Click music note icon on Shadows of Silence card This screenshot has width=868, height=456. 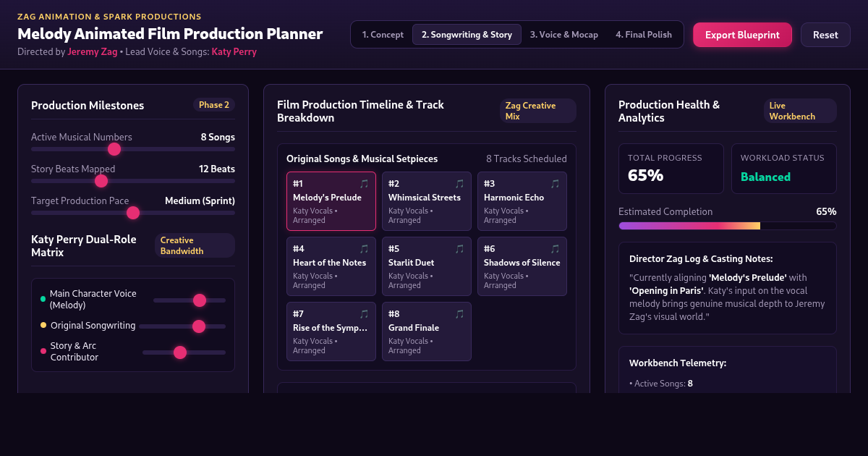pyautogui.click(x=555, y=249)
